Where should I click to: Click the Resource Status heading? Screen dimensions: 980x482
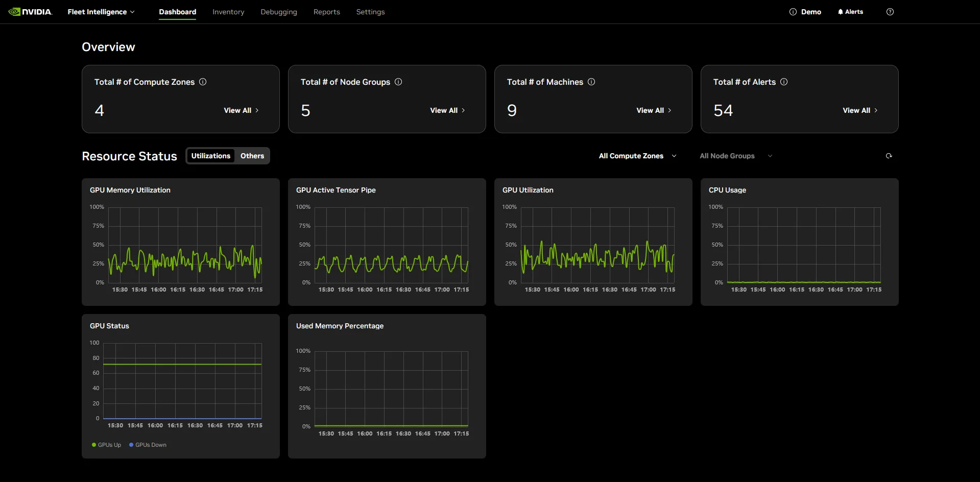(129, 156)
